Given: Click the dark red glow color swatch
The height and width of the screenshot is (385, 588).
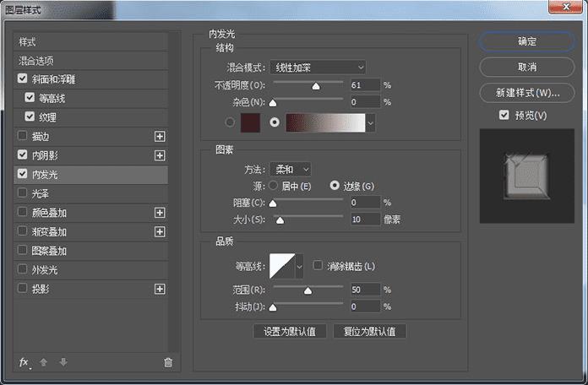Looking at the screenshot, I should pos(251,122).
